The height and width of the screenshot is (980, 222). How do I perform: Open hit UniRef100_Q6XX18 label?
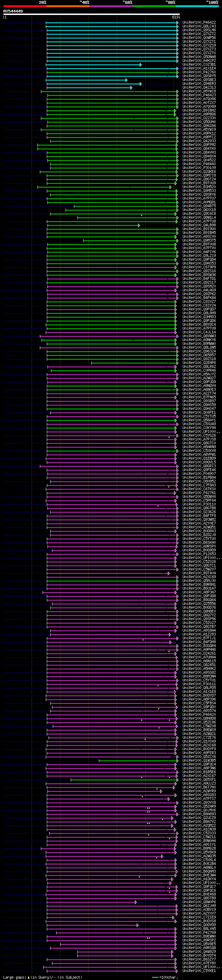[x=199, y=210]
